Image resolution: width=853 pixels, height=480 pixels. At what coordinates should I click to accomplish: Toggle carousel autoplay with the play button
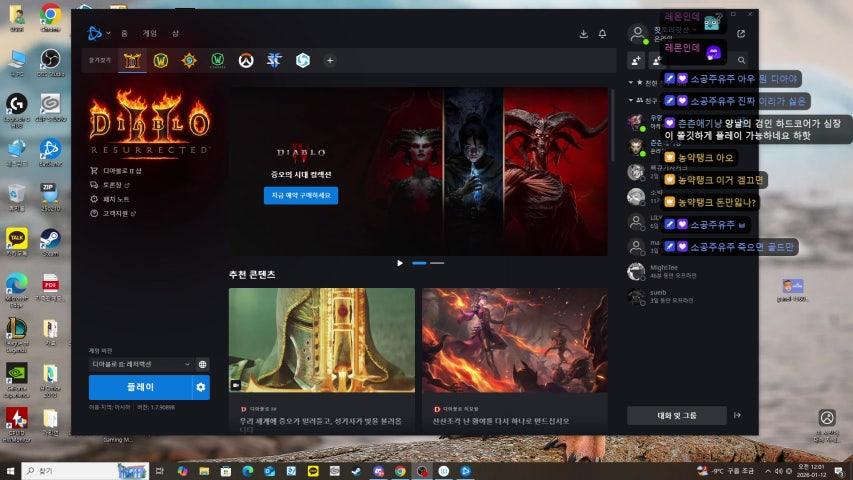400,263
